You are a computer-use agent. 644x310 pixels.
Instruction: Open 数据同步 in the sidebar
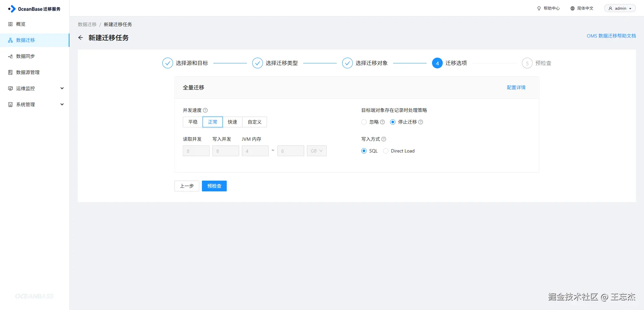tap(35, 56)
